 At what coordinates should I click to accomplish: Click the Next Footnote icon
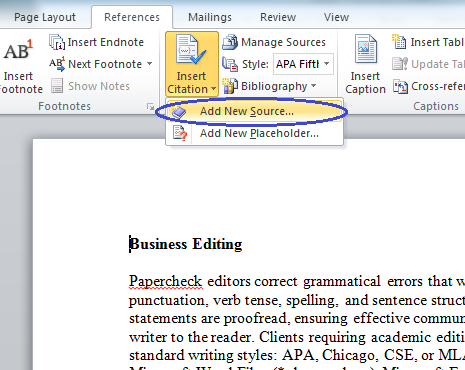[x=57, y=64]
